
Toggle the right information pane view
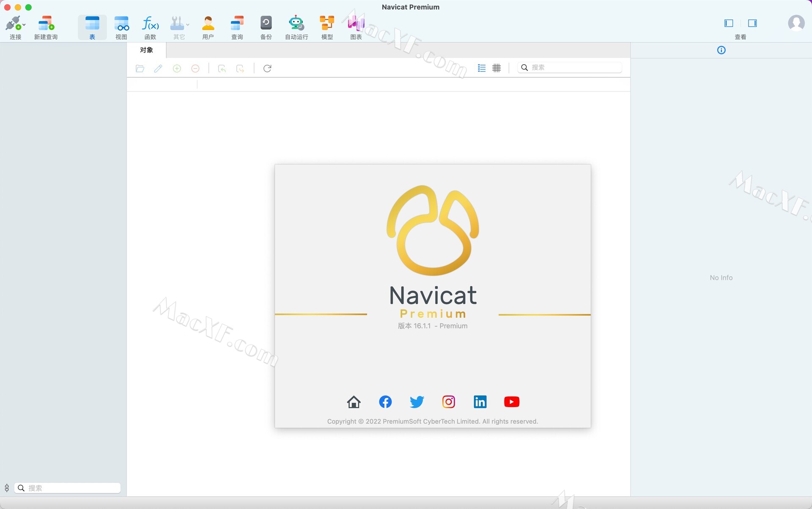[752, 23]
